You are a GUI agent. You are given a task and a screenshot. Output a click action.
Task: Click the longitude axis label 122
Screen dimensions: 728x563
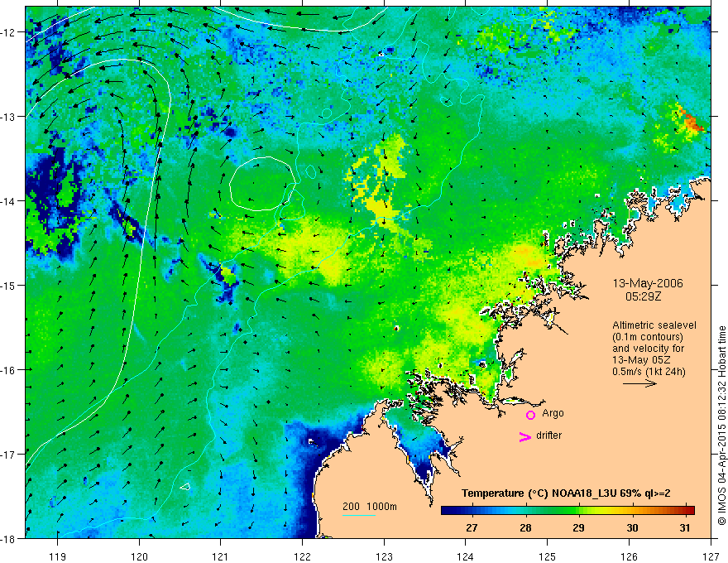coord(302,556)
